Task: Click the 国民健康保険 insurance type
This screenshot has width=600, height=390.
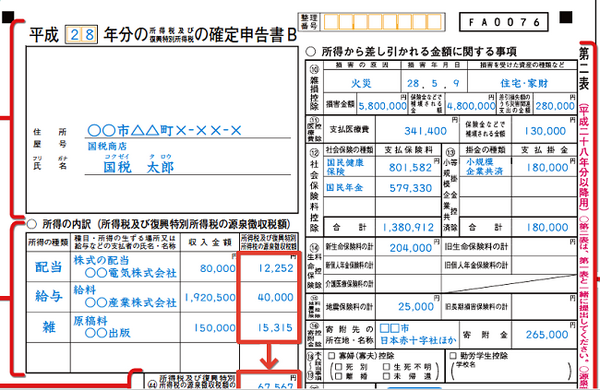Action: [x=345, y=167]
